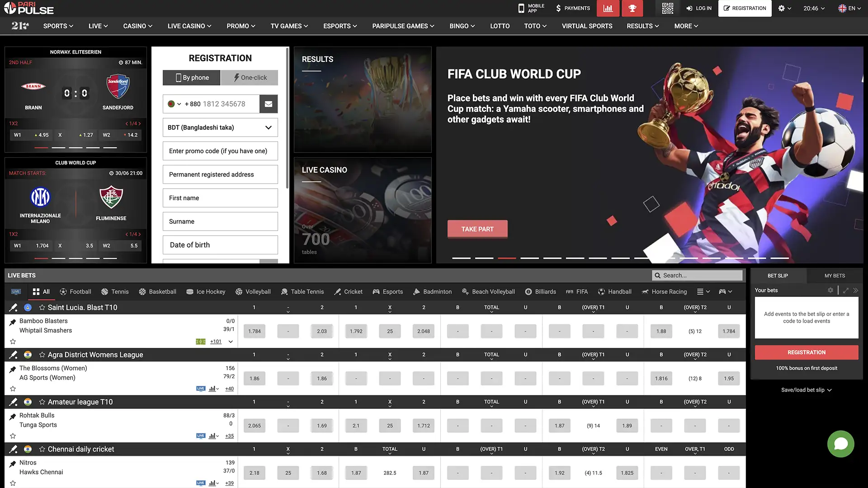Open the statistics chart icon in the header
This screenshot has height=488, width=868.
coord(608,8)
